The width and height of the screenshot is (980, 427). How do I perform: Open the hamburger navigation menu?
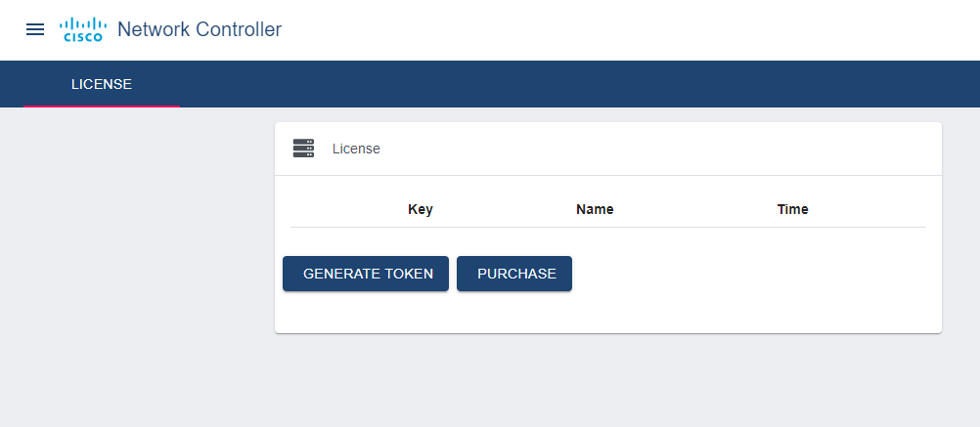pos(35,29)
